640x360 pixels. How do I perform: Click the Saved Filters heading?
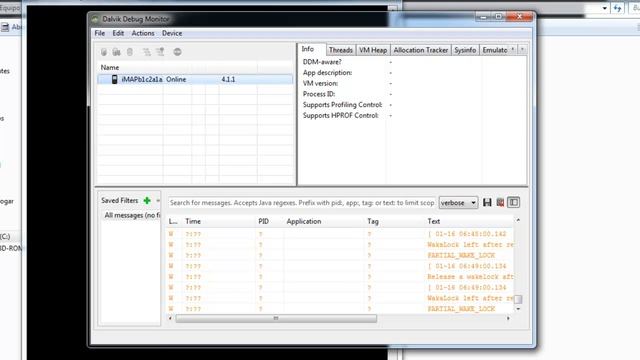[x=120, y=200]
